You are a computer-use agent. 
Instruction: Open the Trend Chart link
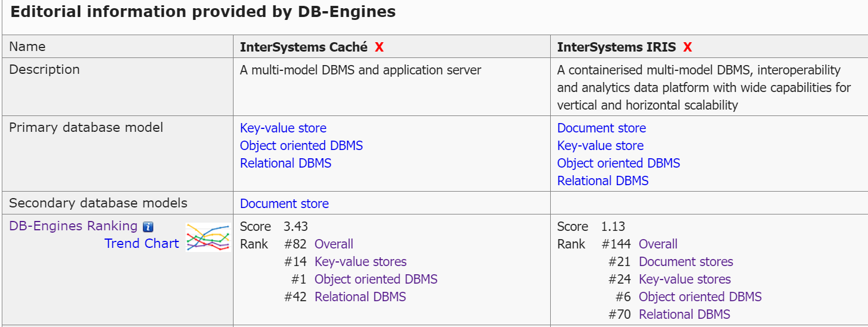142,244
